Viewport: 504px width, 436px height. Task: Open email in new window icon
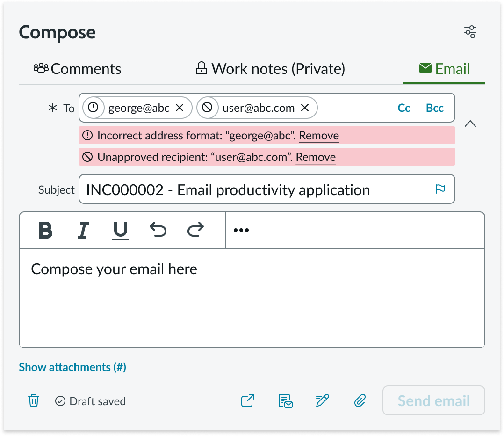point(247,401)
